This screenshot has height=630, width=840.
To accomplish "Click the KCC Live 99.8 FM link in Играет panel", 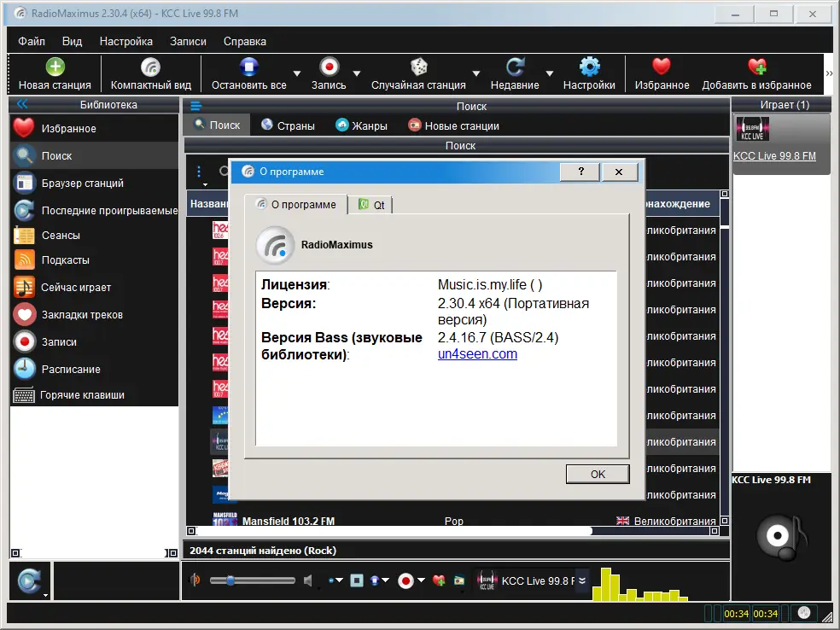I will coord(774,156).
